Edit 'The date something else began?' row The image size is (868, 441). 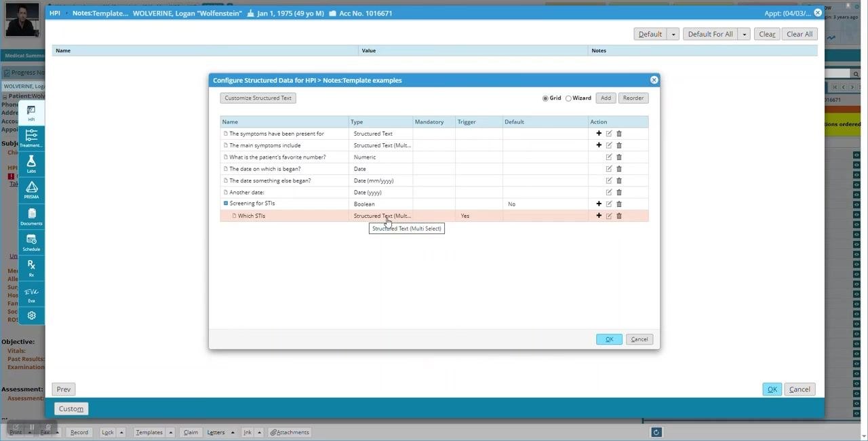coord(609,180)
